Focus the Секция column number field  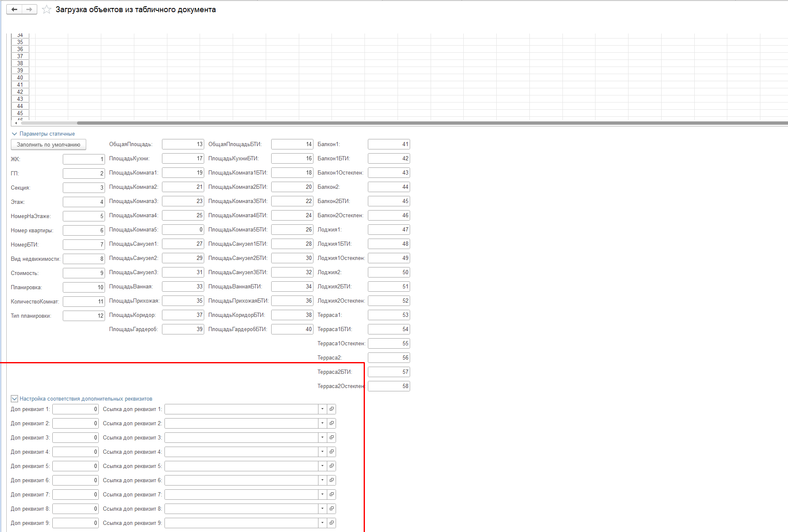click(x=84, y=188)
